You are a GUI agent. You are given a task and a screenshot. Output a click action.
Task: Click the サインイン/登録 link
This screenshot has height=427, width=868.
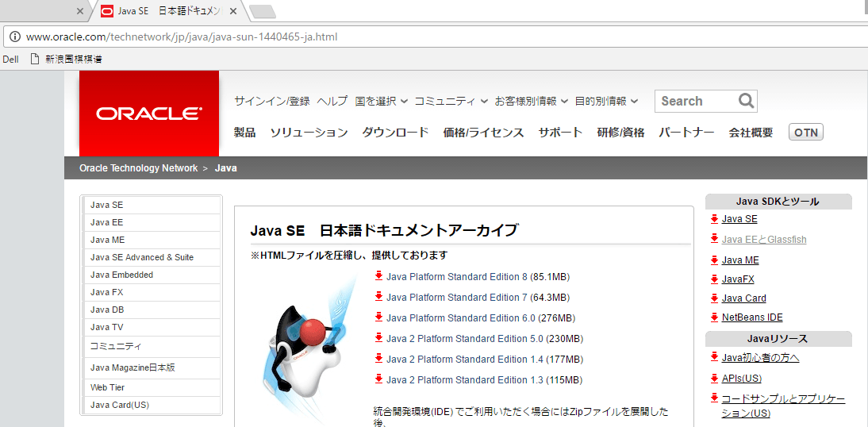(272, 101)
